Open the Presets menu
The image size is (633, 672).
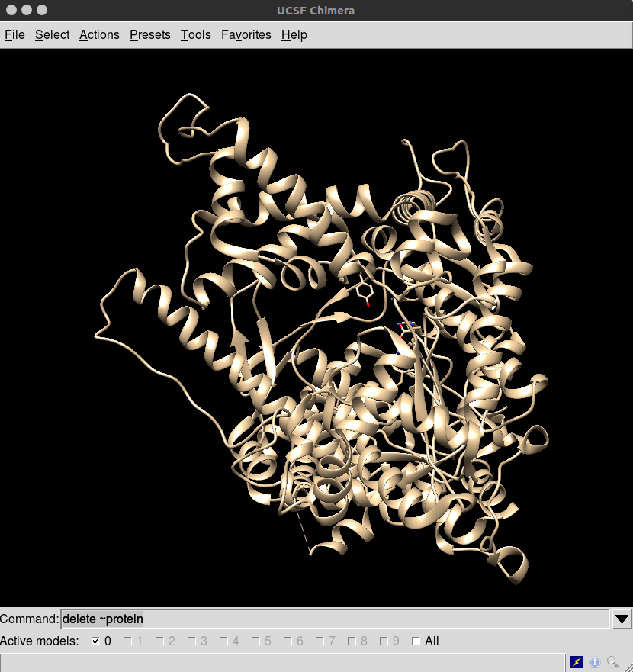(149, 34)
